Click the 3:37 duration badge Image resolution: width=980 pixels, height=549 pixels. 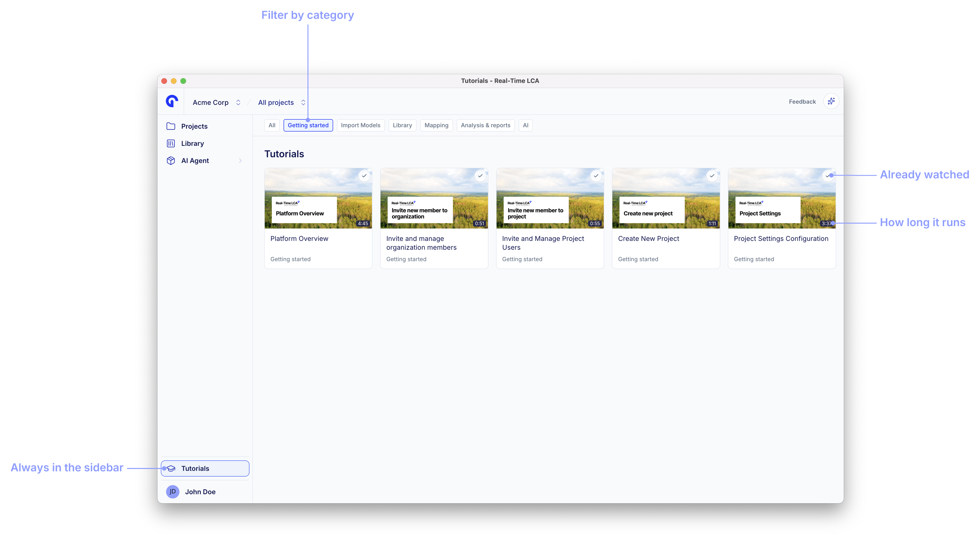click(826, 223)
